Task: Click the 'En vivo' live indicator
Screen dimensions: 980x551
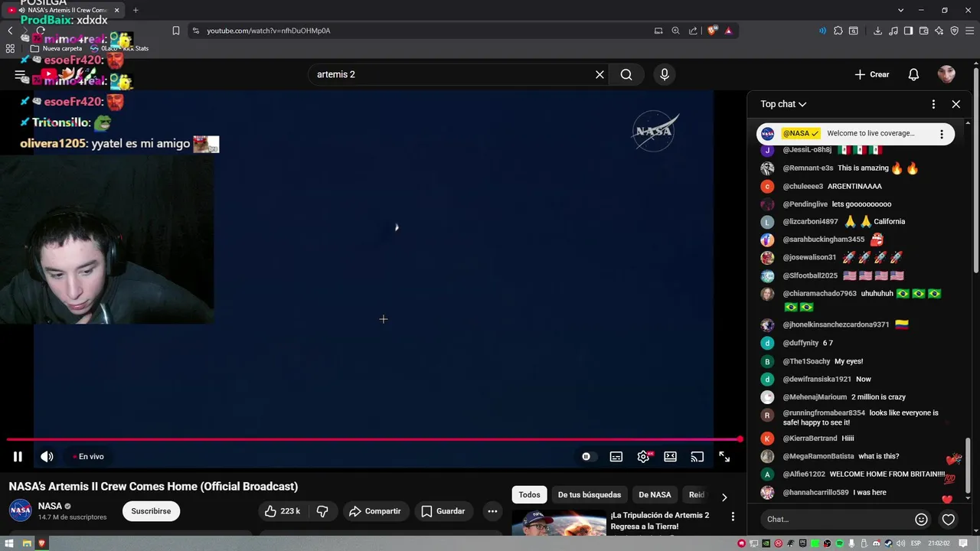Action: tap(89, 457)
